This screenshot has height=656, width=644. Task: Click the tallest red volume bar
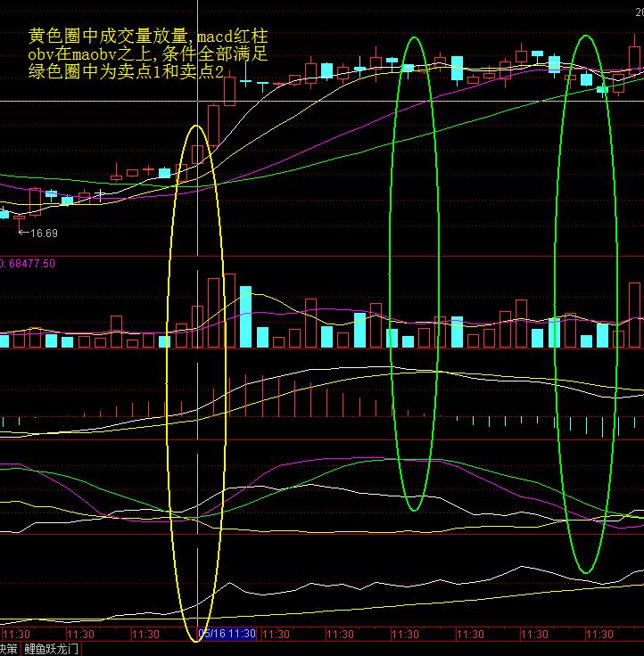229,310
